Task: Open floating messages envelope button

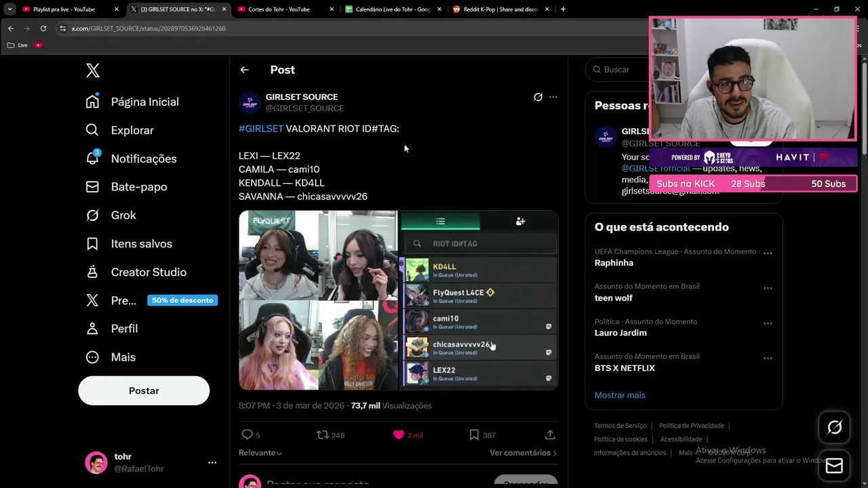Action: (834, 466)
